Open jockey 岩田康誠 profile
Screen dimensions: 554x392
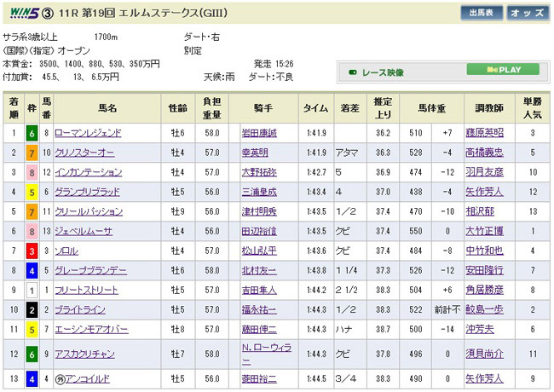(x=261, y=133)
